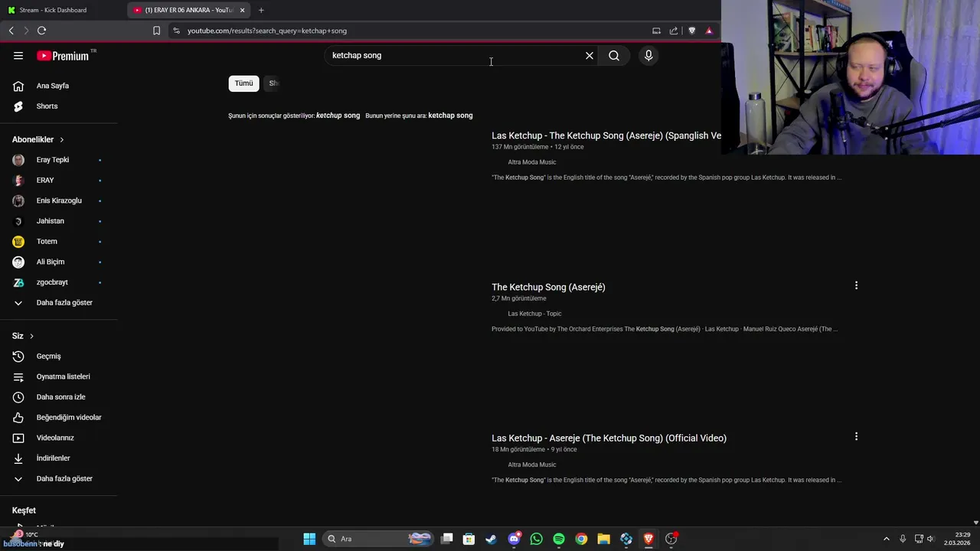Open Brave Rewards triangle icon
This screenshot has width=980, height=551.
tap(709, 31)
